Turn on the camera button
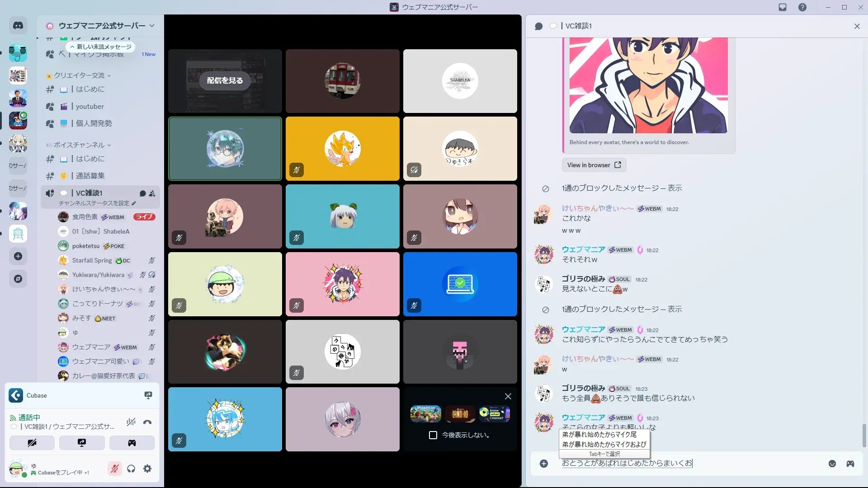 click(x=32, y=443)
